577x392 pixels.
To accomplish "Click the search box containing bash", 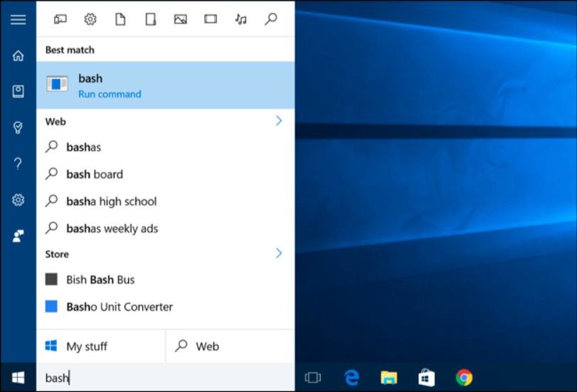I will (166, 378).
